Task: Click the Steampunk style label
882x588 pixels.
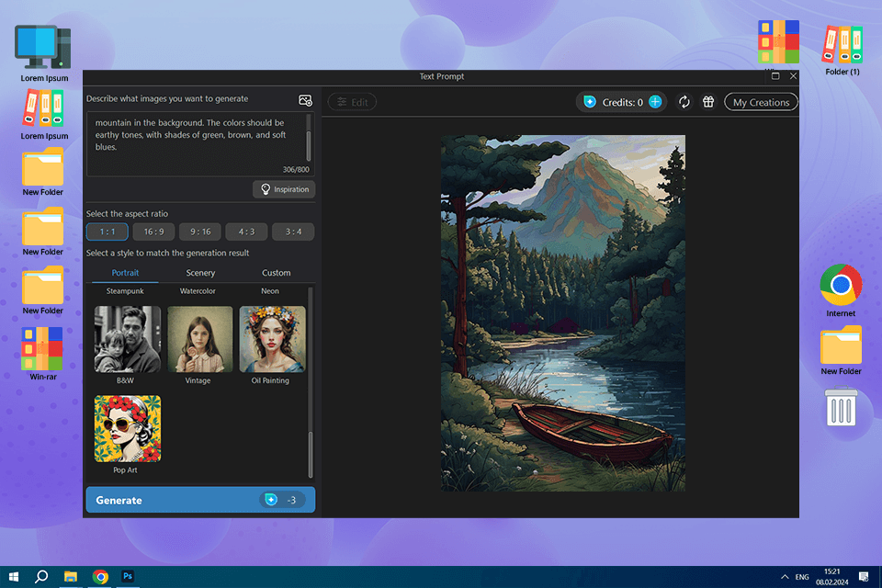Action: click(125, 291)
